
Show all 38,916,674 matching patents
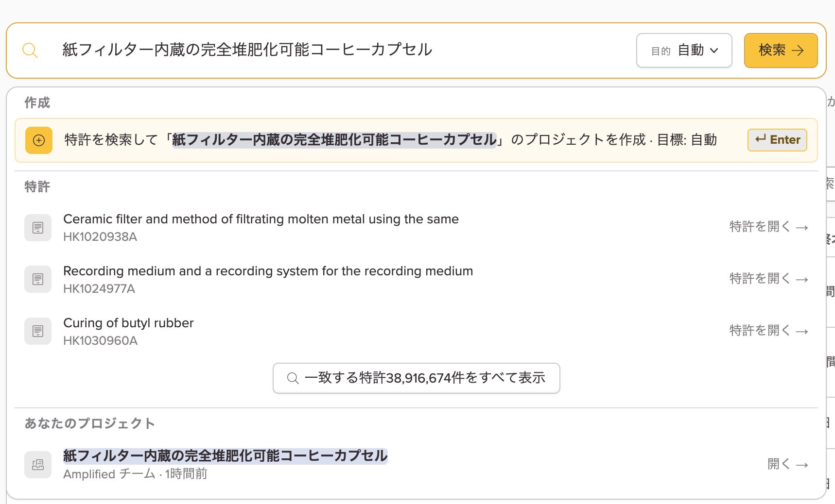coord(417,378)
